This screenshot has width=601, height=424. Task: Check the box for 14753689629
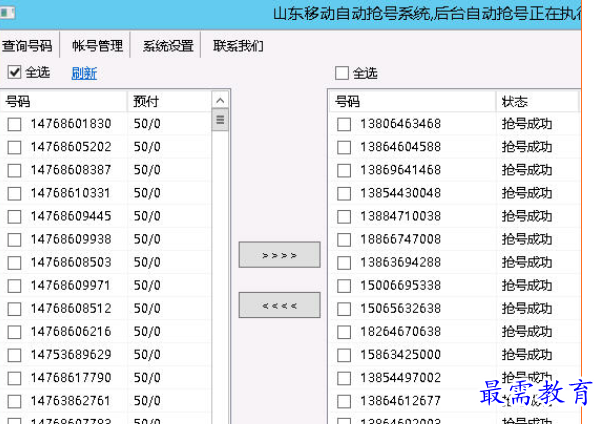[x=14, y=355]
